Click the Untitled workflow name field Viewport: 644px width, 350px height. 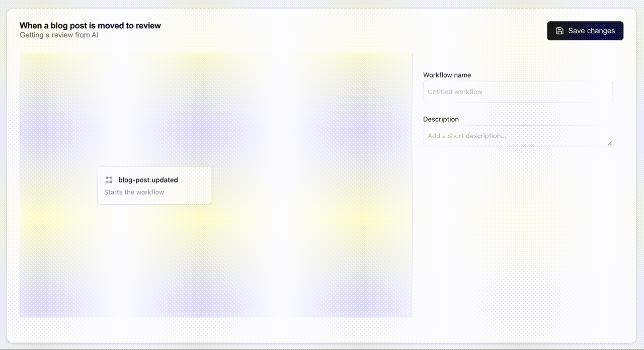click(518, 92)
